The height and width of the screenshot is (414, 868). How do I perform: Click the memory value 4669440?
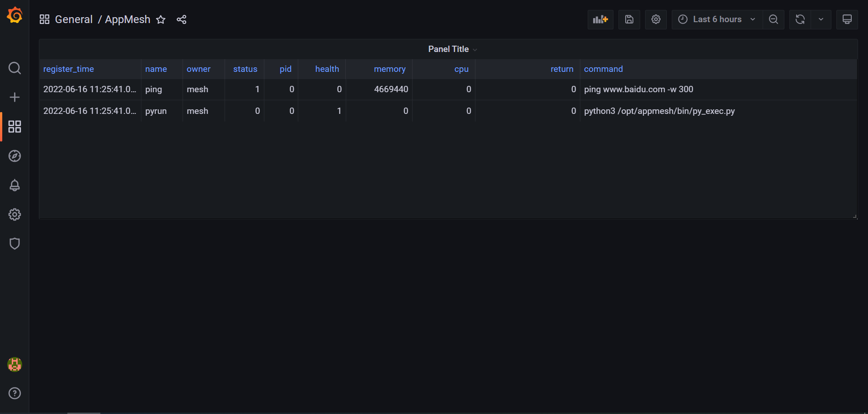tap(391, 89)
